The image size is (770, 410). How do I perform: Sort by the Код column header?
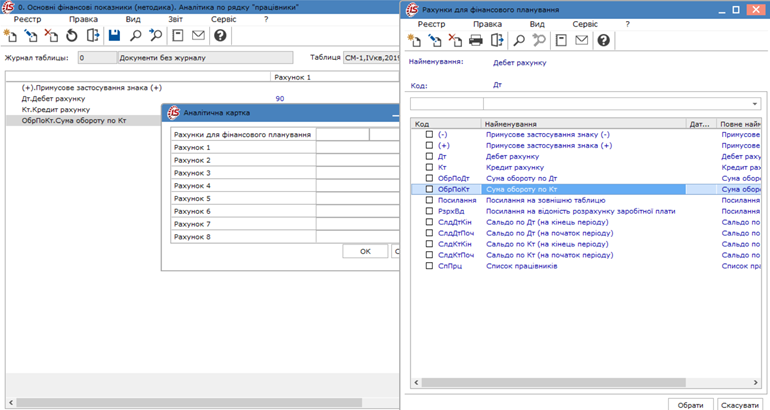(x=446, y=124)
